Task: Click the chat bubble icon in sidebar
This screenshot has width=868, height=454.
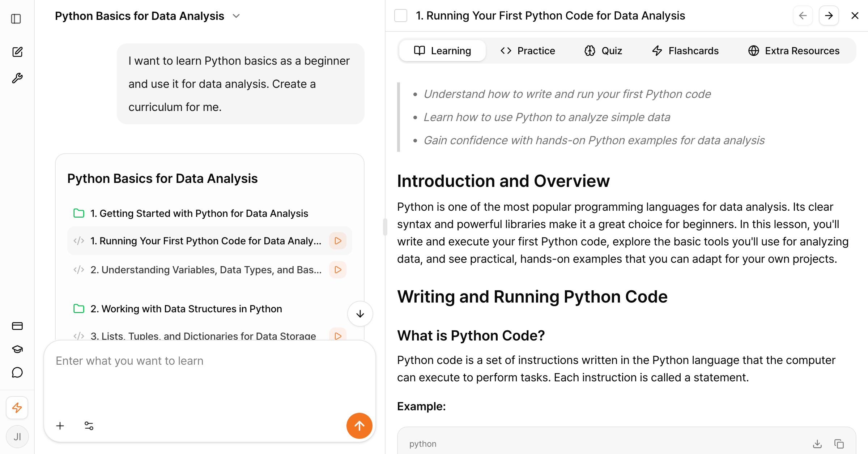Action: (x=17, y=372)
